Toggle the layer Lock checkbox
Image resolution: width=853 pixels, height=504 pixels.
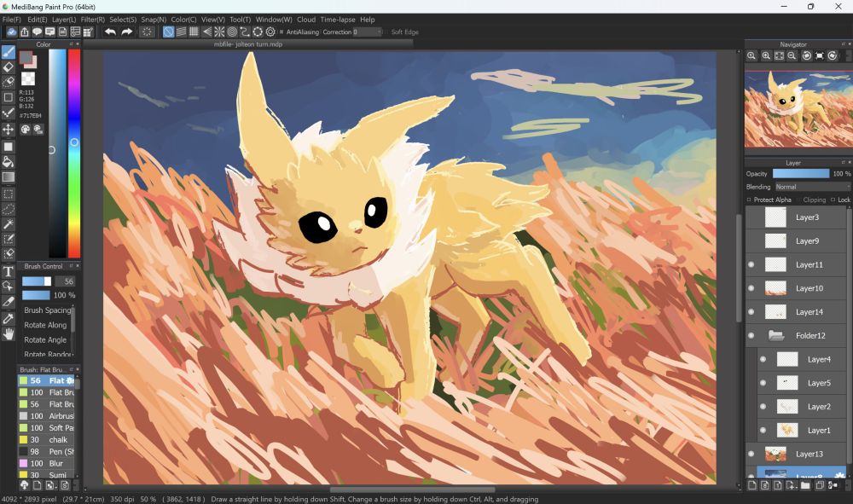click(x=833, y=200)
